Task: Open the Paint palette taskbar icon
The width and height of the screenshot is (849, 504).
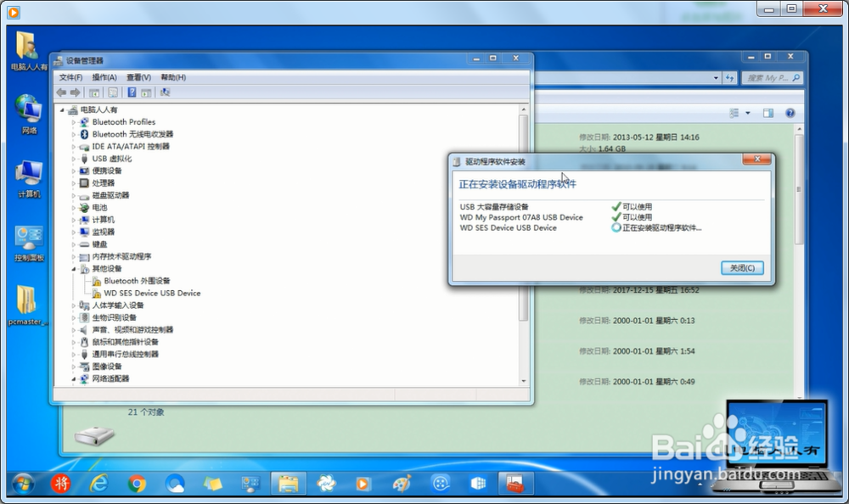Action: (402, 484)
